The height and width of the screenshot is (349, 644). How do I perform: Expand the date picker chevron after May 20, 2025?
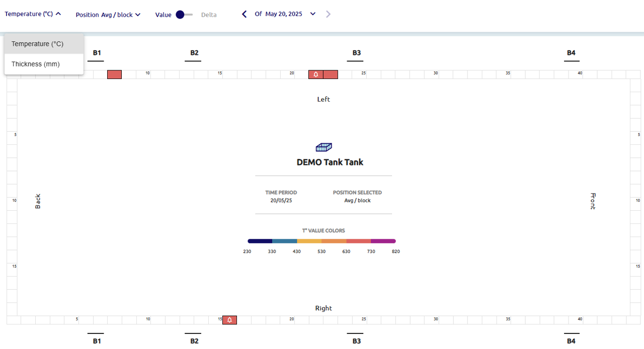313,14
